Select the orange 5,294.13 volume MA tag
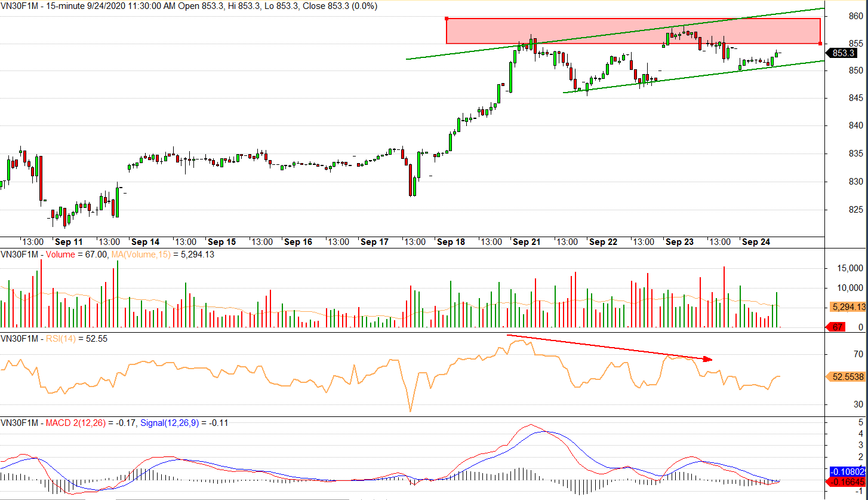 tap(847, 307)
